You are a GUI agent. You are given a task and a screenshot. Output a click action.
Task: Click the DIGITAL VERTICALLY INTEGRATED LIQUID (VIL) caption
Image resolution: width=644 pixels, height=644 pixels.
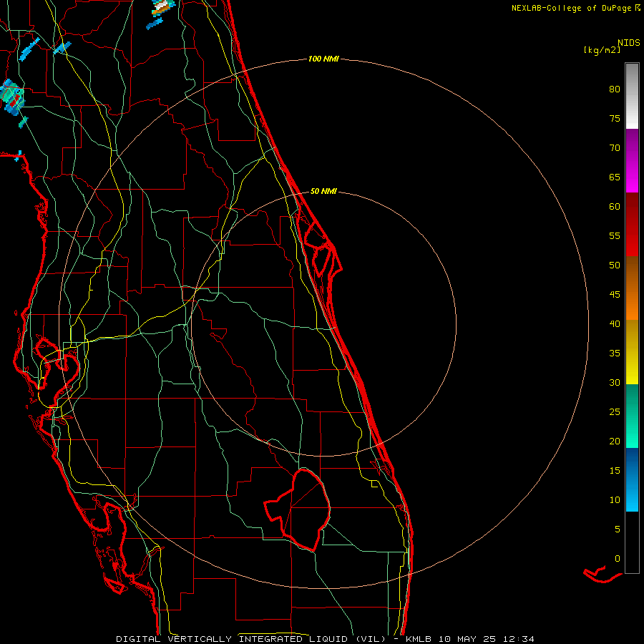(251, 639)
